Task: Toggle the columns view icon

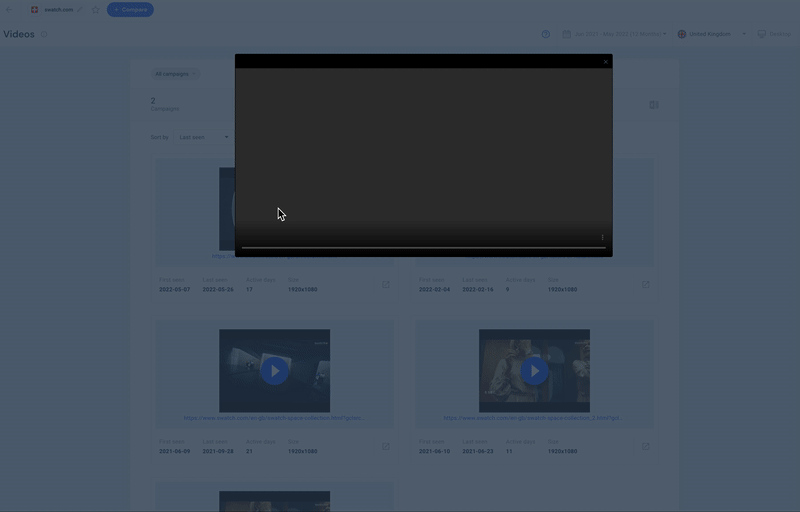Action: coord(654,105)
